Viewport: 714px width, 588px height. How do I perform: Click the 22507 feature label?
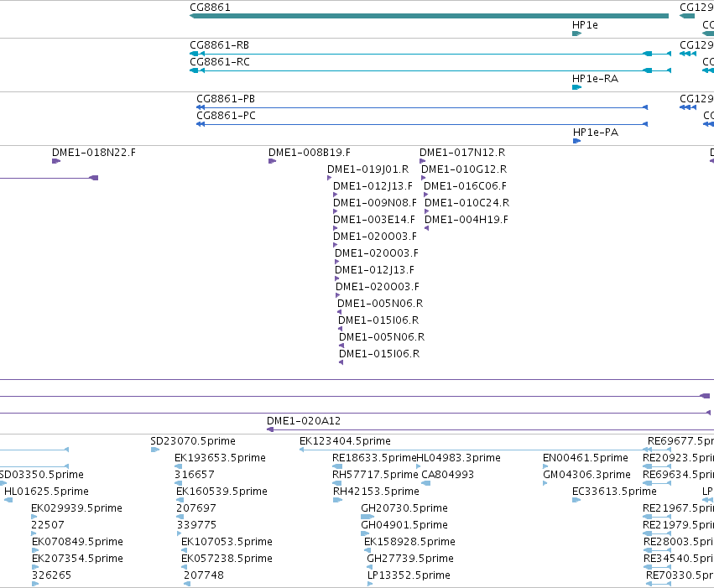[x=48, y=525]
